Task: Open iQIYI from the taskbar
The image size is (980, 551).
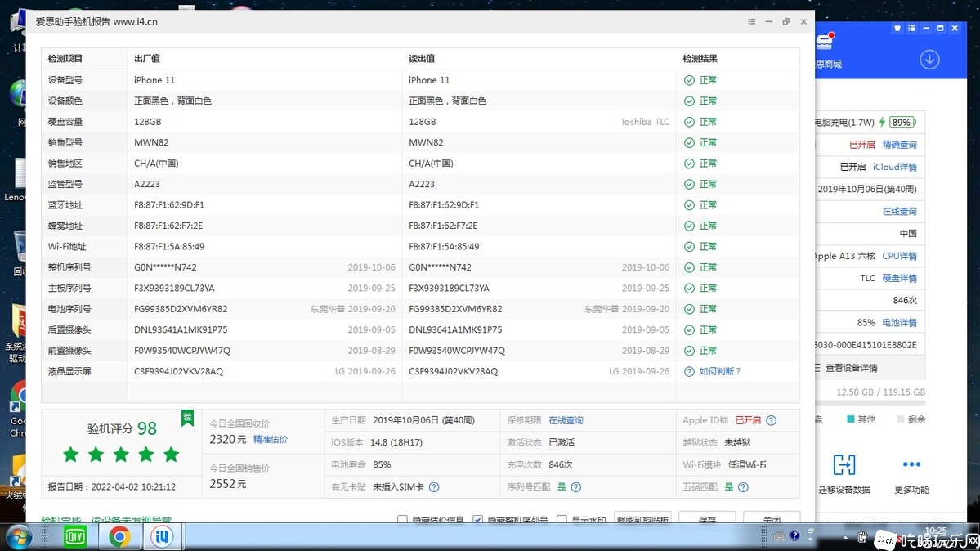Action: (75, 536)
